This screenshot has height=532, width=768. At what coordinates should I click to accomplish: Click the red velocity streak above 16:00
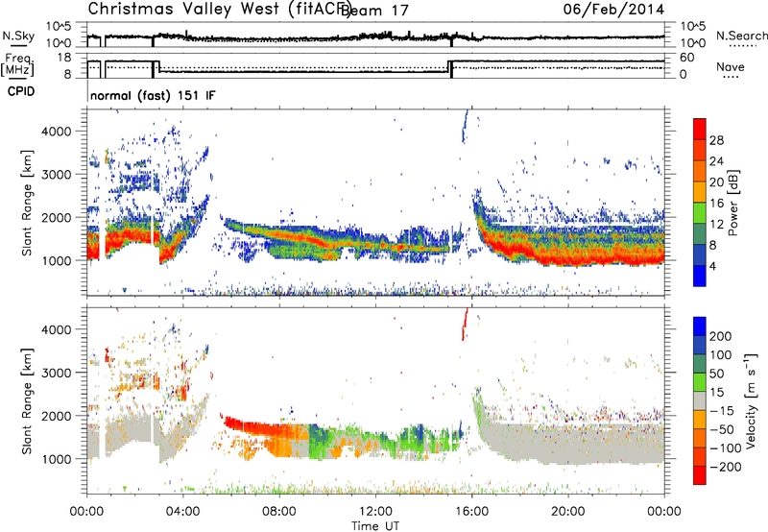click(465, 325)
